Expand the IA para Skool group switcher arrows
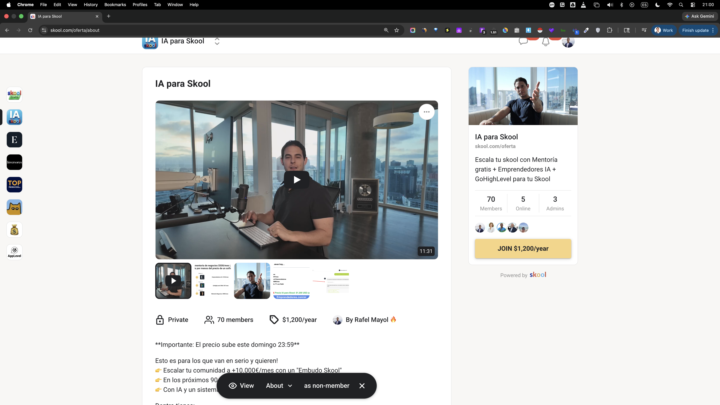This screenshot has height=405, width=720. [217, 41]
